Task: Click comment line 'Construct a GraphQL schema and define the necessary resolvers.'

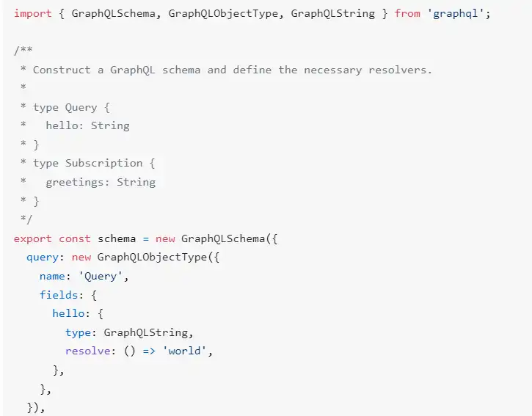Action: (233, 70)
